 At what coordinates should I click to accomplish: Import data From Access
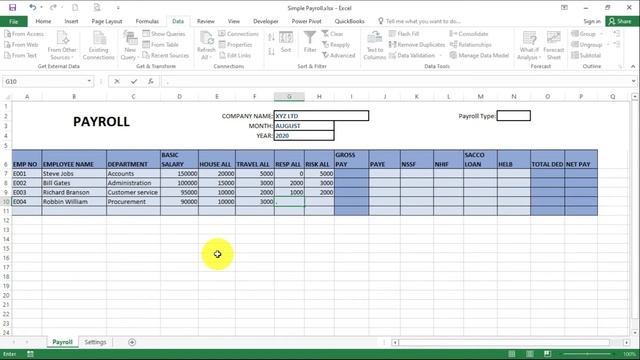24,34
